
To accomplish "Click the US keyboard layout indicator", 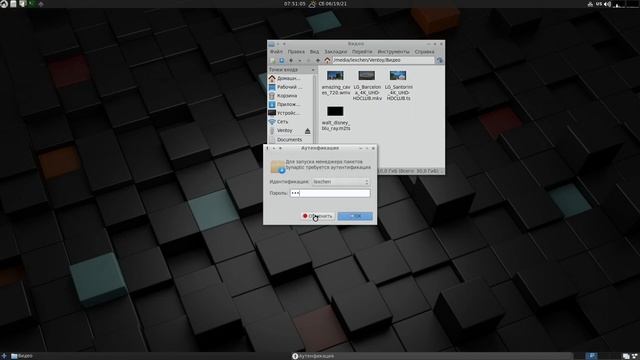I will click(599, 4).
